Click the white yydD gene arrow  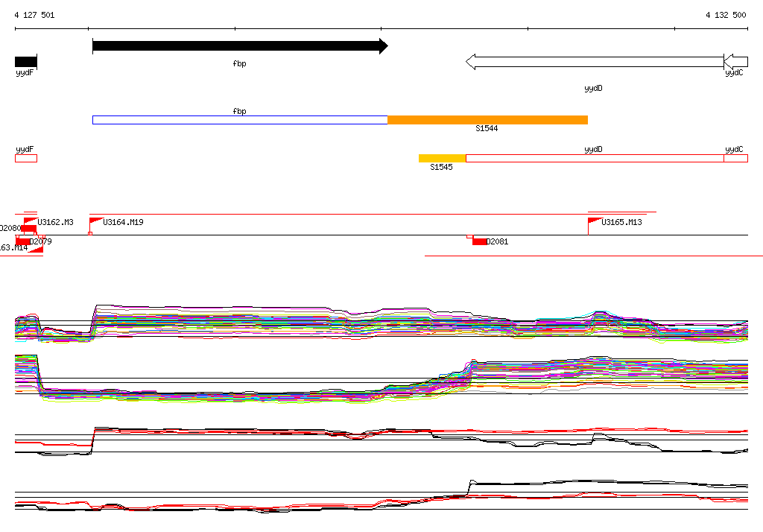[x=595, y=62]
